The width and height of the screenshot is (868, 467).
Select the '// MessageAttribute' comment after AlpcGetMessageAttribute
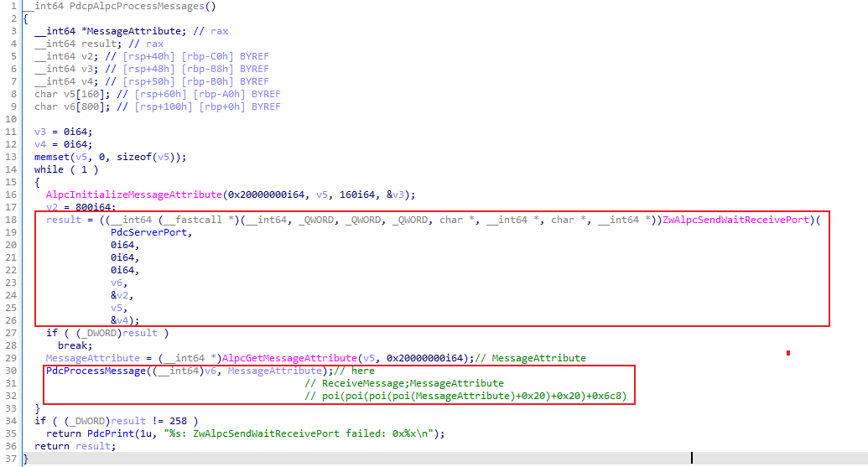pyautogui.click(x=530, y=358)
